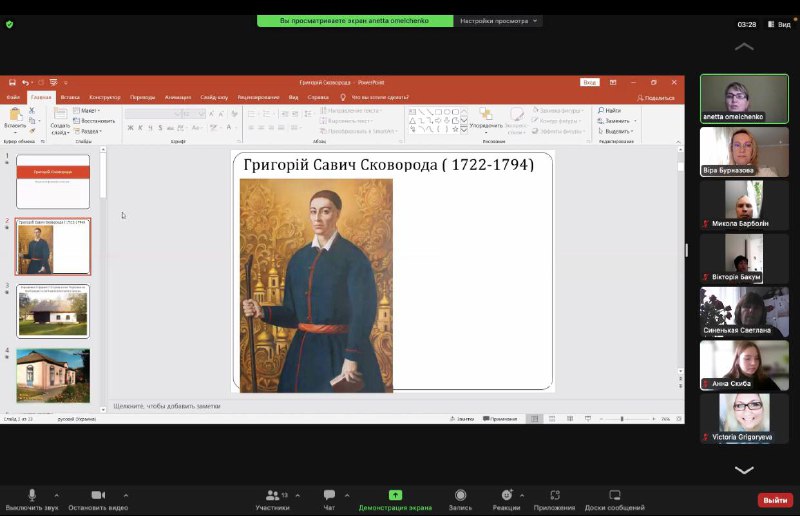This screenshot has height=516, width=800.
Task: Open Макет layout dropdown
Action: click(x=87, y=110)
